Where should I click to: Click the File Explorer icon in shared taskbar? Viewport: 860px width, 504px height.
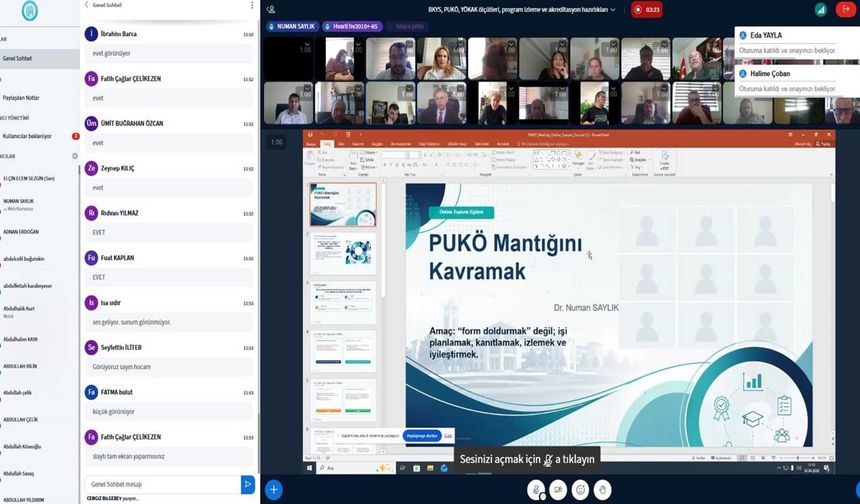(x=430, y=468)
